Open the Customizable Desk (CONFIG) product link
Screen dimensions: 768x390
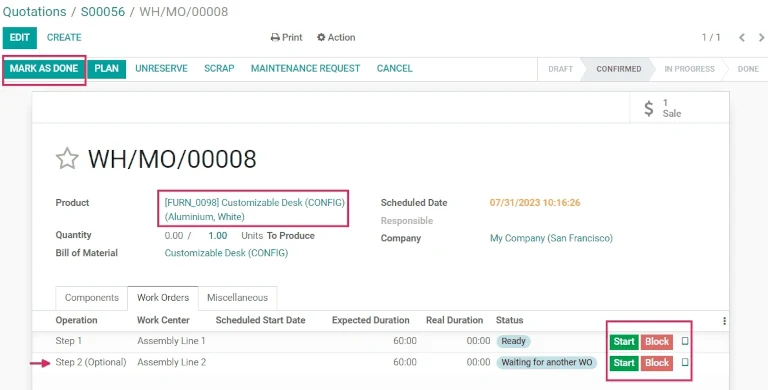tap(255, 209)
